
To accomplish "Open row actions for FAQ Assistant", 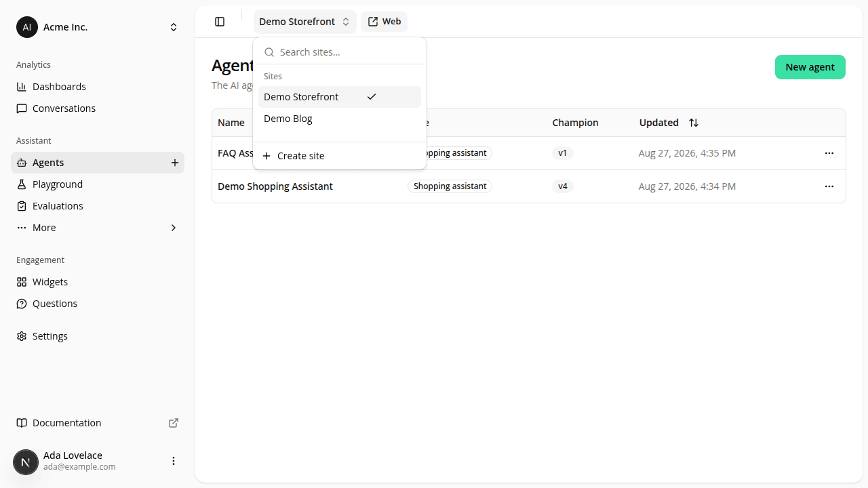I will (x=829, y=153).
